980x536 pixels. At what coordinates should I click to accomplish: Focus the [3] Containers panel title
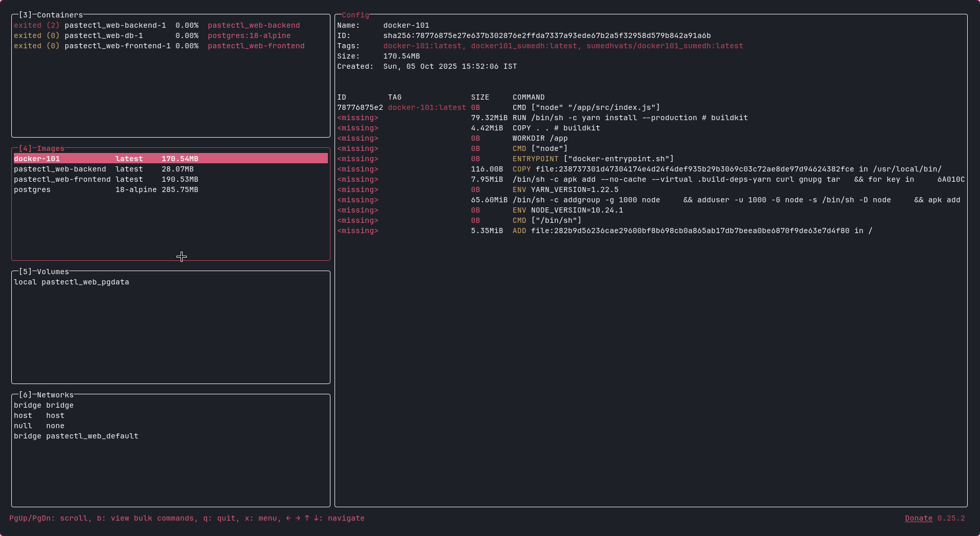pyautogui.click(x=51, y=15)
